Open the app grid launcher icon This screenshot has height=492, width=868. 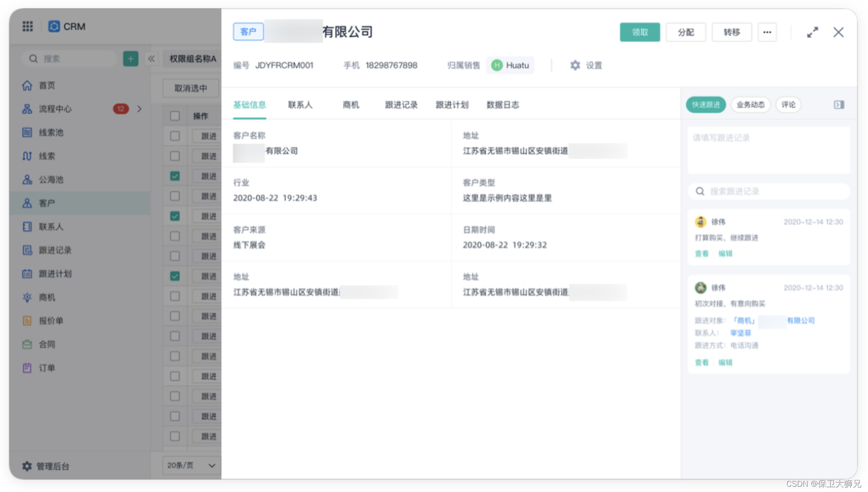(x=28, y=26)
